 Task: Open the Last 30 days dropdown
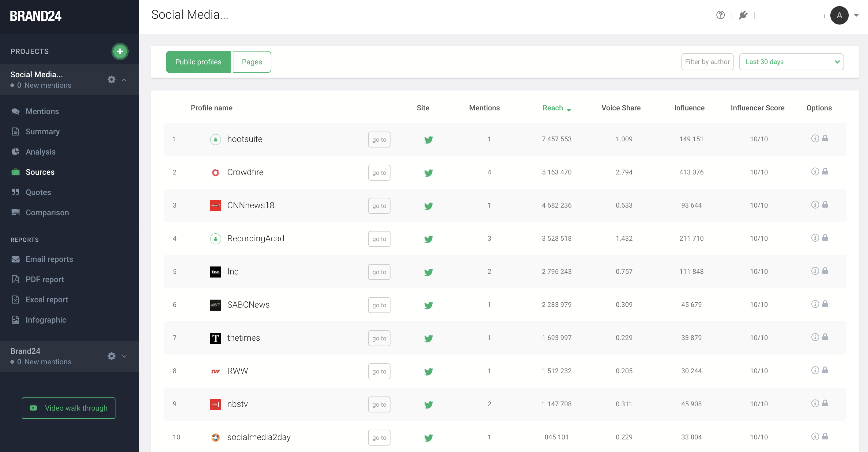791,62
